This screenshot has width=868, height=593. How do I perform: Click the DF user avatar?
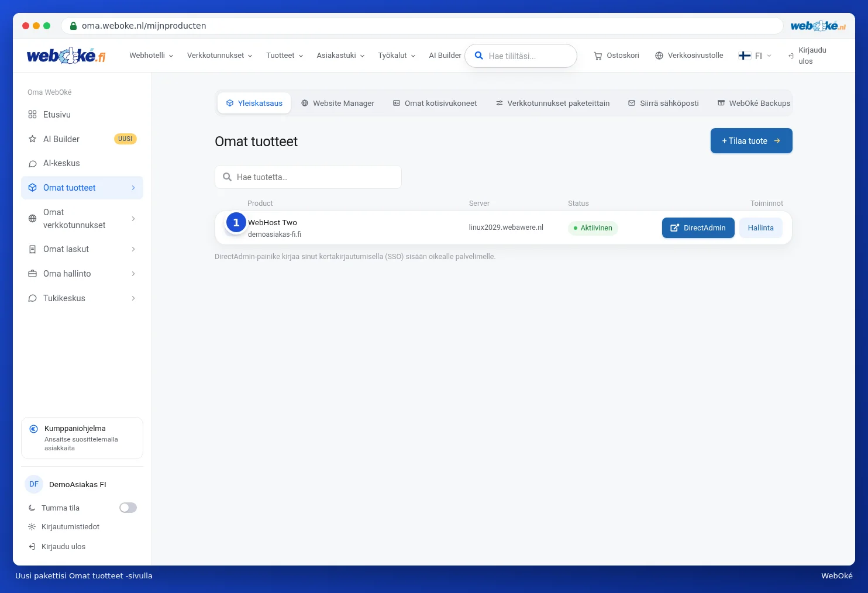[x=34, y=484]
